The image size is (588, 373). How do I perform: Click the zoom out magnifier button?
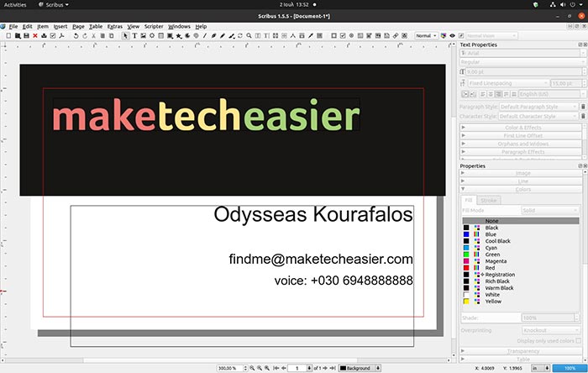pos(252,368)
